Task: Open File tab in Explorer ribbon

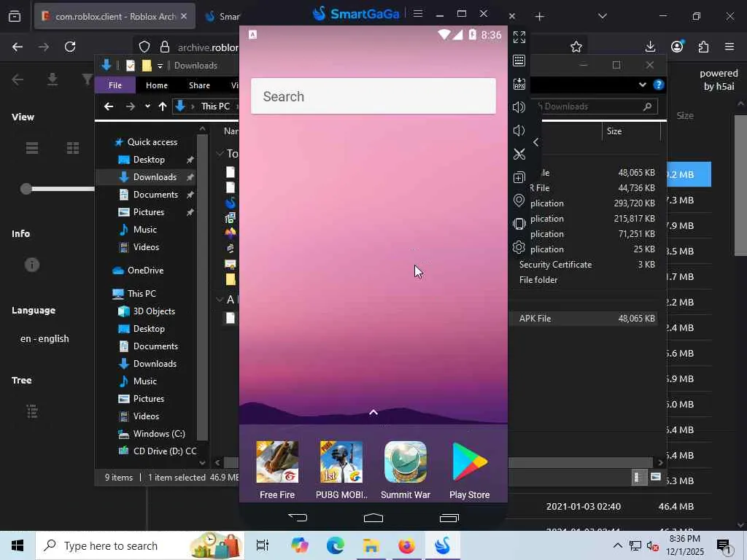Action: point(115,85)
